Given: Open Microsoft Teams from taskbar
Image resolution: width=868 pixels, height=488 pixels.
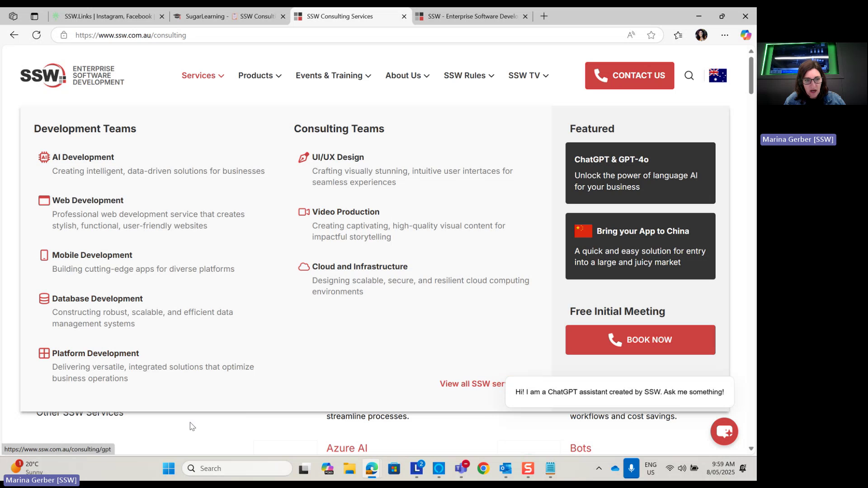Looking at the screenshot, I should click(x=461, y=469).
